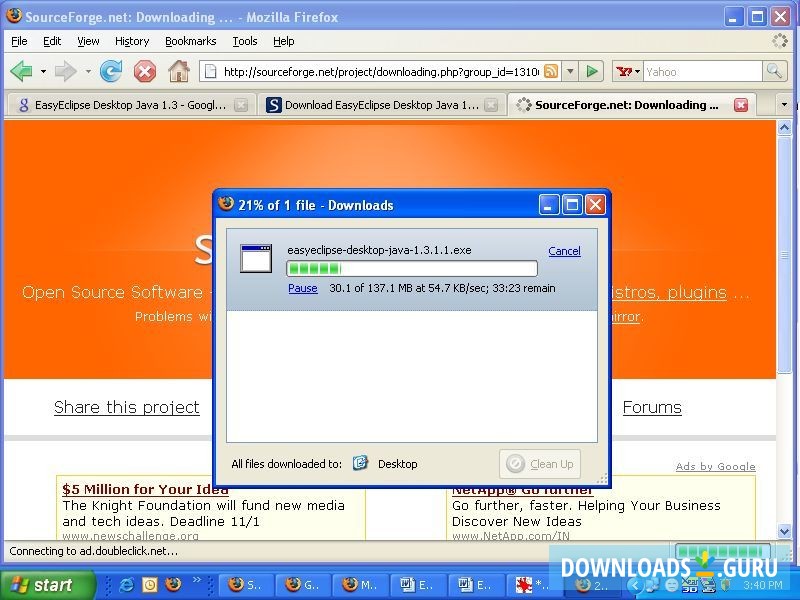The width and height of the screenshot is (800, 600).
Task: Stop loading the page
Action: coord(144,71)
